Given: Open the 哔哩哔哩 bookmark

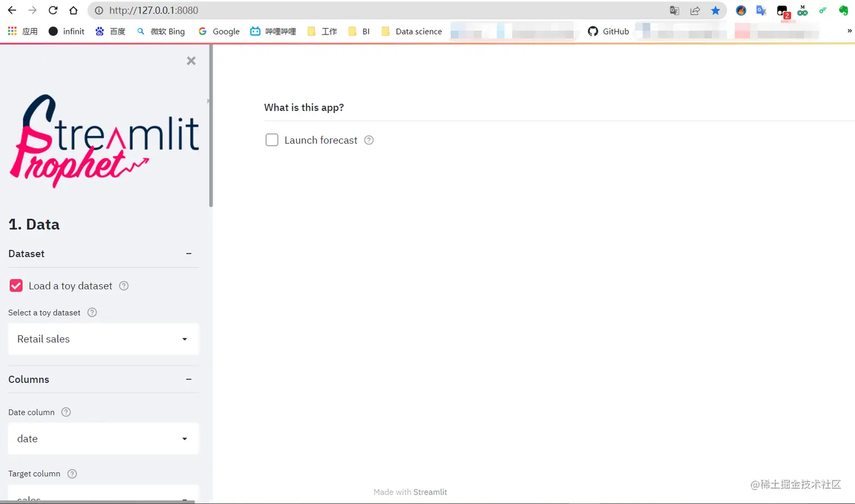Looking at the screenshot, I should 273,31.
